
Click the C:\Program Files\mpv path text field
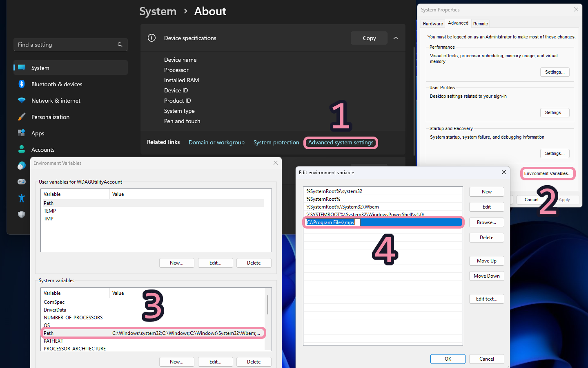click(x=333, y=222)
